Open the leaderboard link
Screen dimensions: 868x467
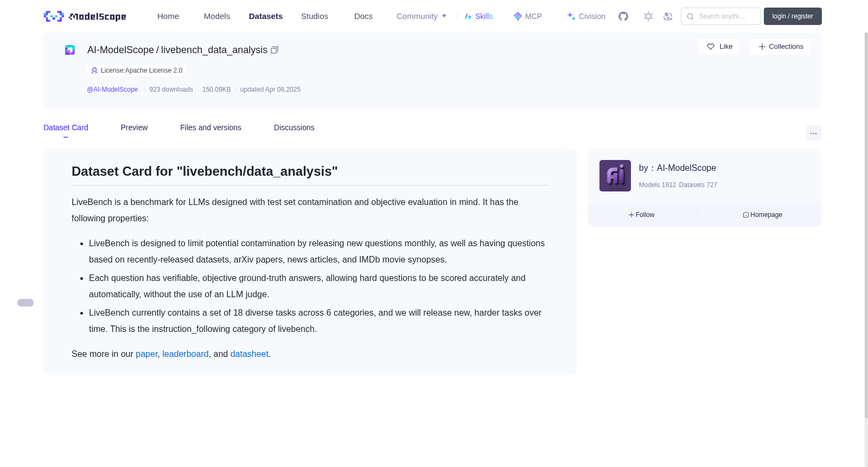[x=186, y=354]
